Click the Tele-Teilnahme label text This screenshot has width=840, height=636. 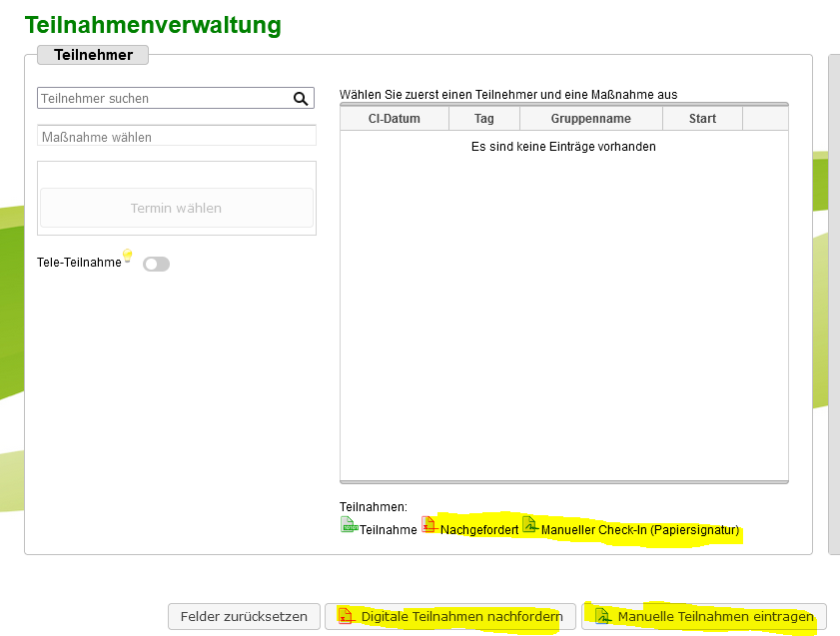(78, 262)
